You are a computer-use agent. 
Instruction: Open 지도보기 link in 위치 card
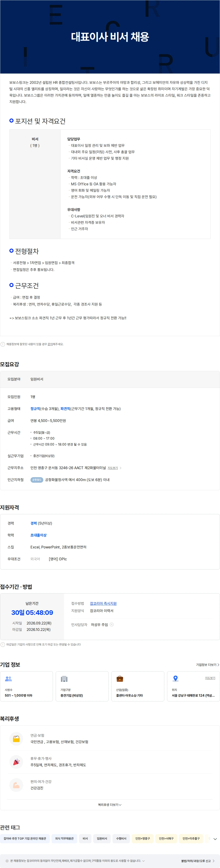click(x=210, y=678)
